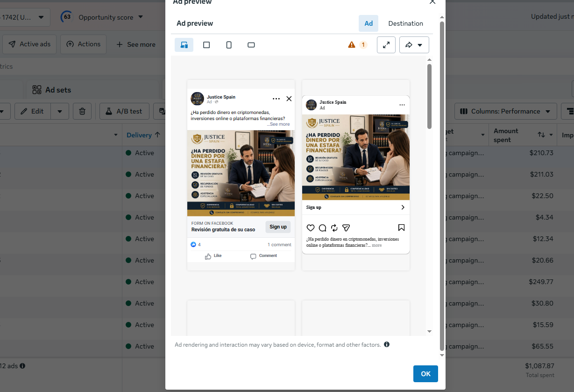
Task: Switch to square feed preview format icon
Action: point(206,45)
